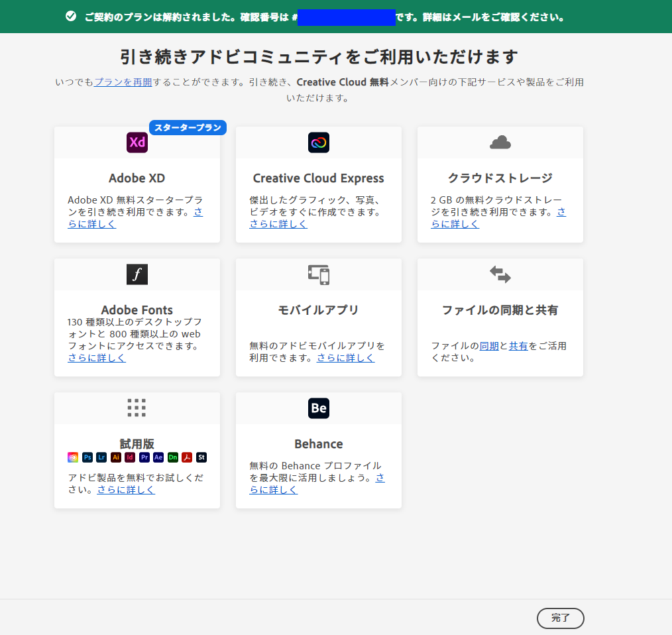
Task: Click the green checkmark success icon
Action: click(x=71, y=17)
